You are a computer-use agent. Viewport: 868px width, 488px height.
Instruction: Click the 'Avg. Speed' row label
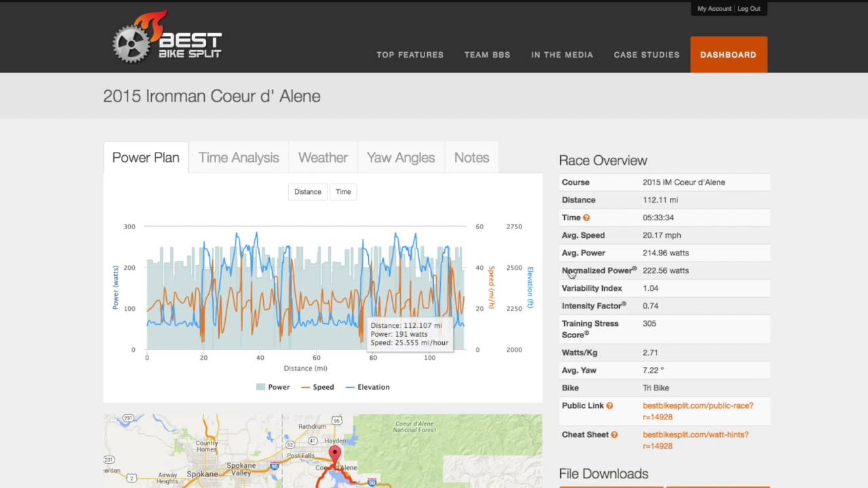tap(583, 235)
